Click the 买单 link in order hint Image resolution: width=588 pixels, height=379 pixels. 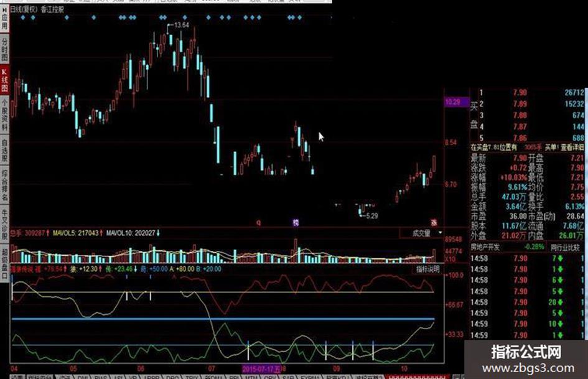[551, 147]
